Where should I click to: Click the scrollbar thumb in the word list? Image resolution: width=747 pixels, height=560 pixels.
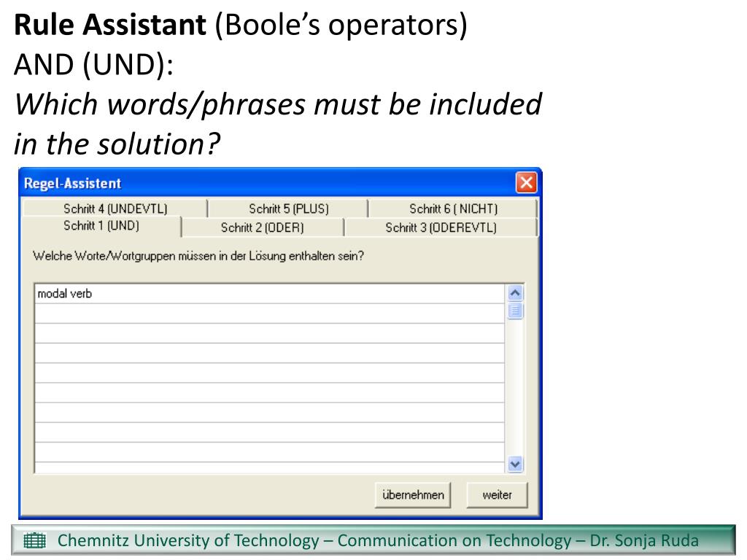pyautogui.click(x=515, y=311)
